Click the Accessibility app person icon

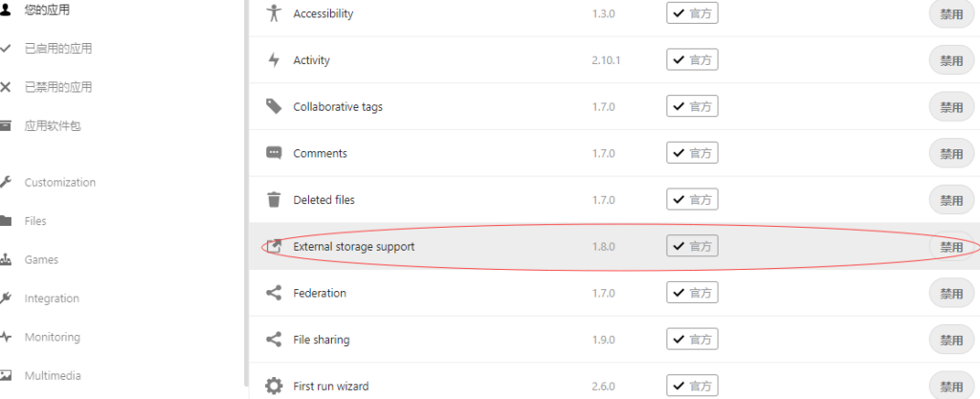273,13
